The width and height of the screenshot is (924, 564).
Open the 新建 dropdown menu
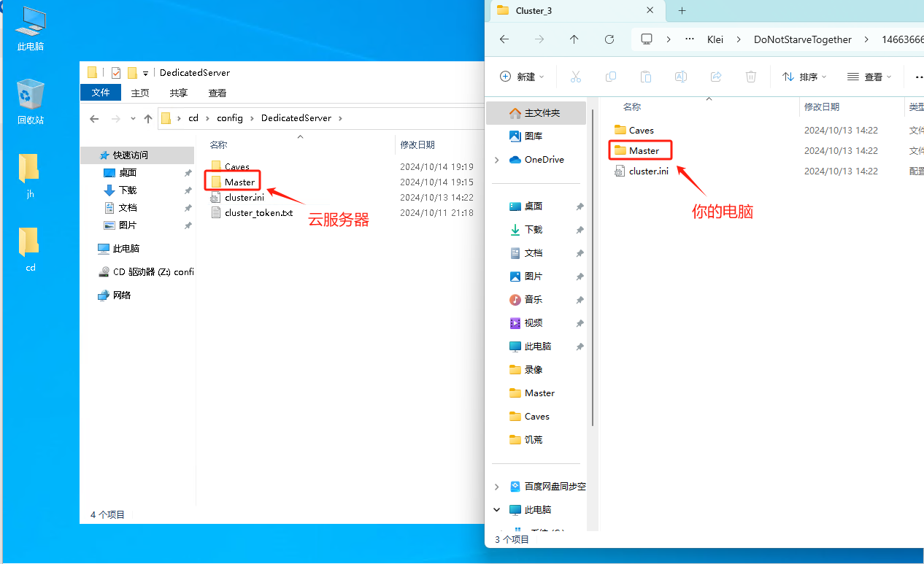click(523, 77)
